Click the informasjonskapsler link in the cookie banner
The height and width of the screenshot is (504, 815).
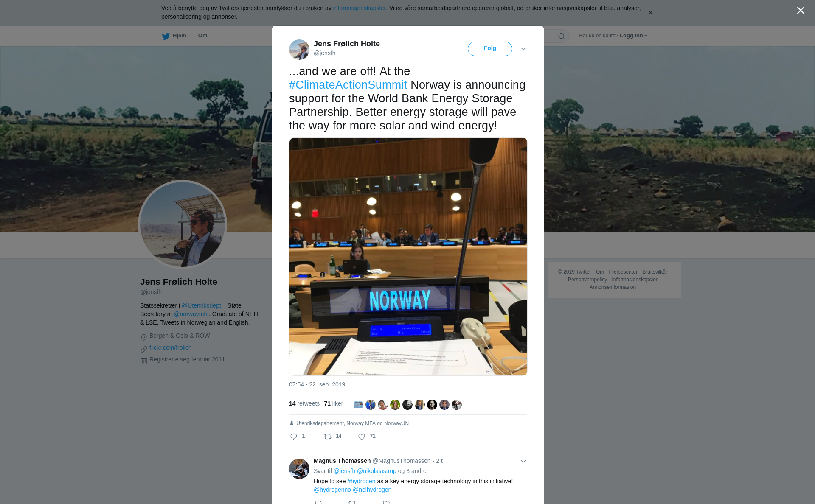tap(359, 8)
